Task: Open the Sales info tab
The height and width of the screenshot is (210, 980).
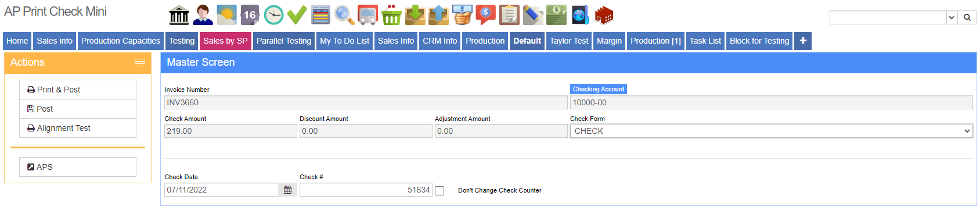Action: (55, 41)
